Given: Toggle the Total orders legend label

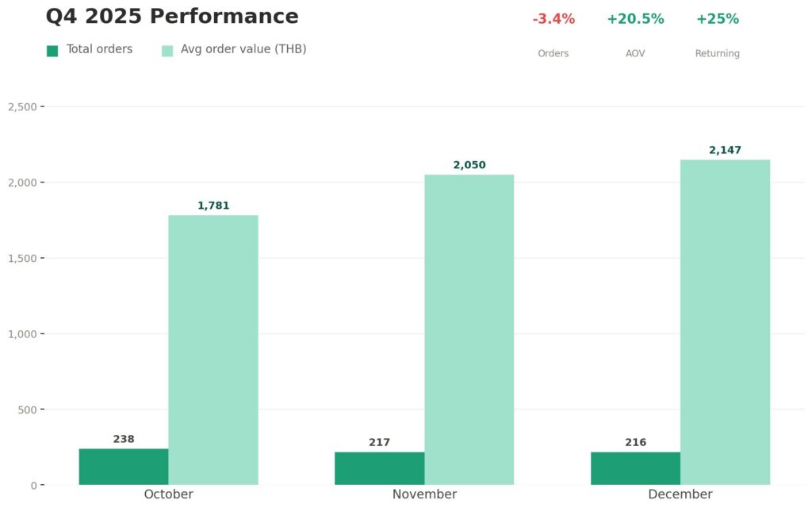Looking at the screenshot, I should point(99,49).
